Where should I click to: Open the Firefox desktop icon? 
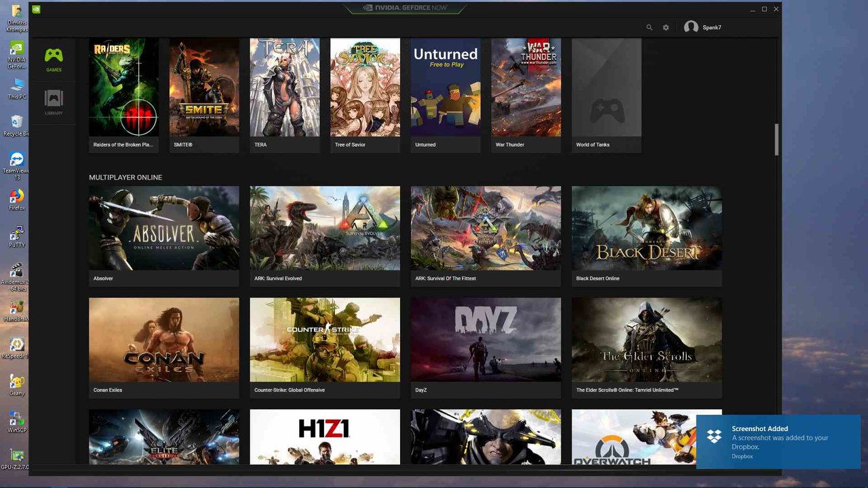[16, 196]
